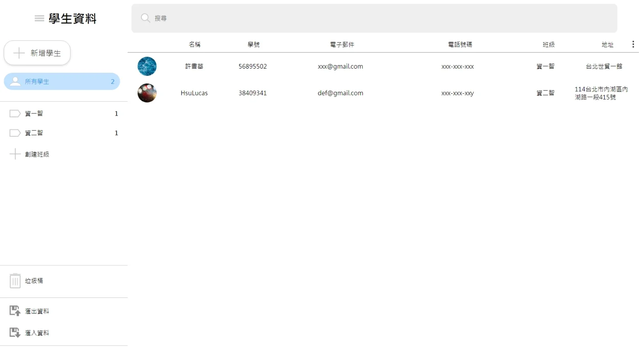
Task: Click the search magnifier icon
Action: [145, 18]
